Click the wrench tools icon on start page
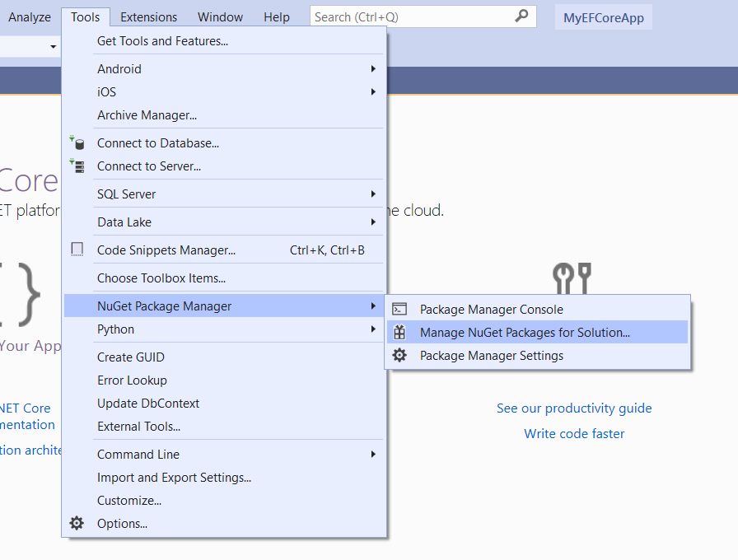 (x=572, y=278)
